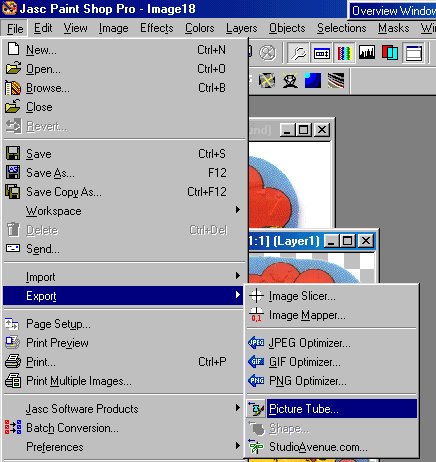Click the File menu in the menu bar

point(15,28)
